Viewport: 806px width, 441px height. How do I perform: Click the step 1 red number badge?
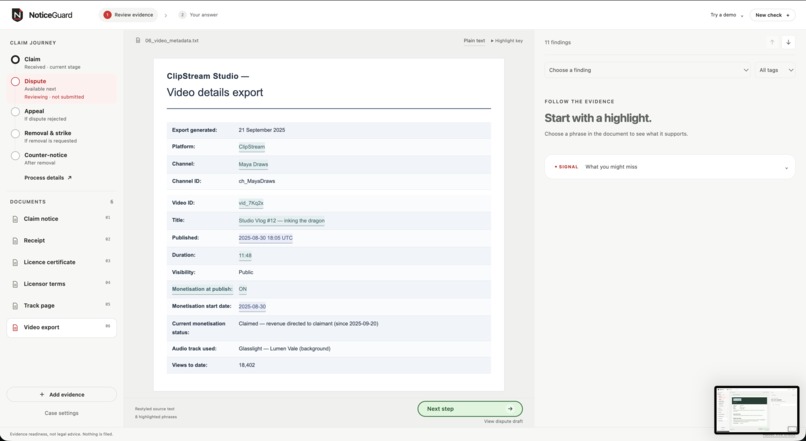tap(107, 15)
